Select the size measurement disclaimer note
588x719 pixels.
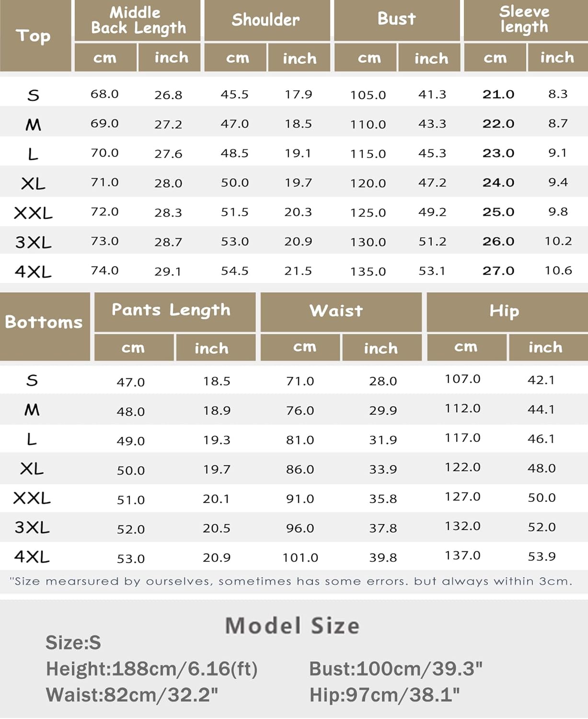pyautogui.click(x=291, y=581)
